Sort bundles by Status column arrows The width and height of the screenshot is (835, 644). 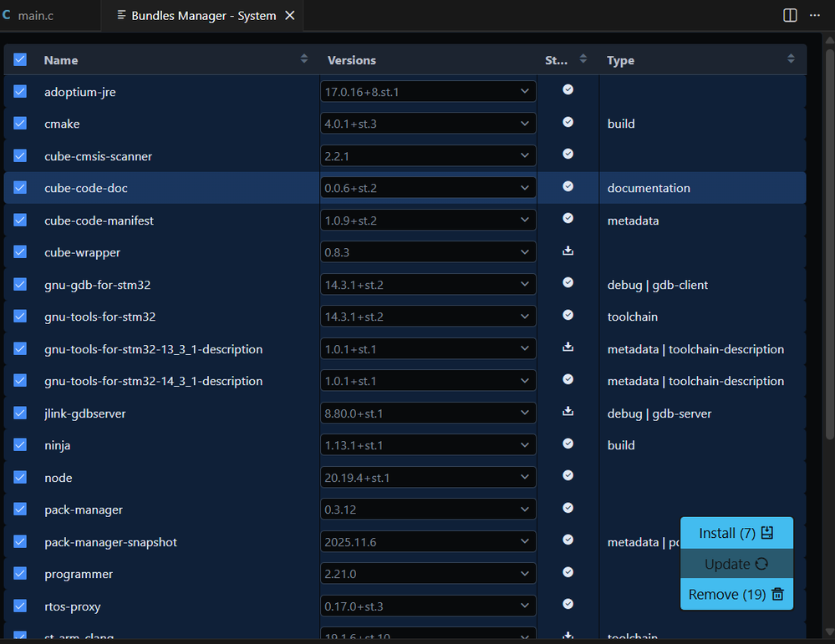tap(583, 59)
